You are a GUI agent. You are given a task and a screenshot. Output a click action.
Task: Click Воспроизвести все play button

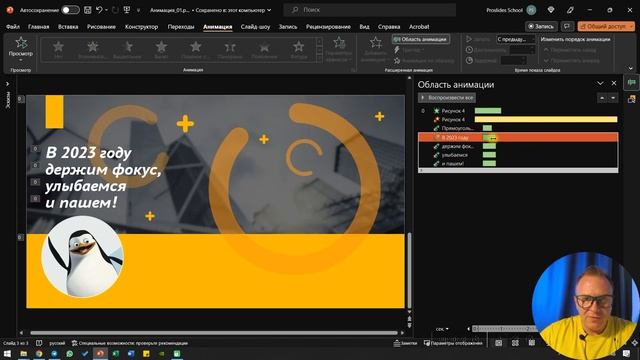pos(447,98)
